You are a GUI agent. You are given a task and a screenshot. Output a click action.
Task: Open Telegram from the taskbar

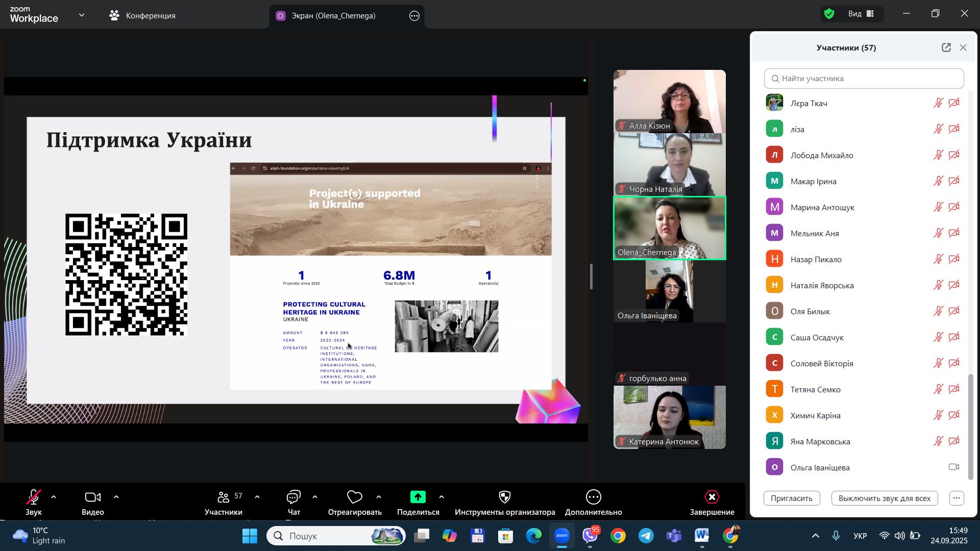pyautogui.click(x=646, y=536)
